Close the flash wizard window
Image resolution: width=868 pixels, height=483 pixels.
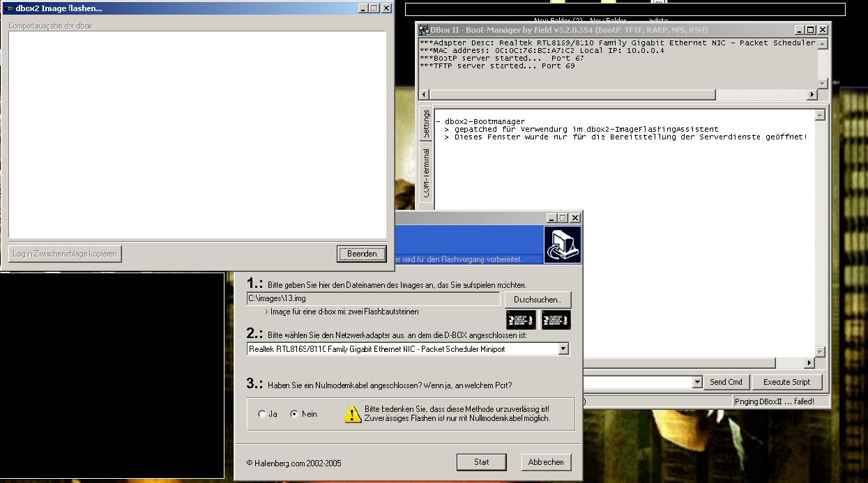tap(575, 218)
